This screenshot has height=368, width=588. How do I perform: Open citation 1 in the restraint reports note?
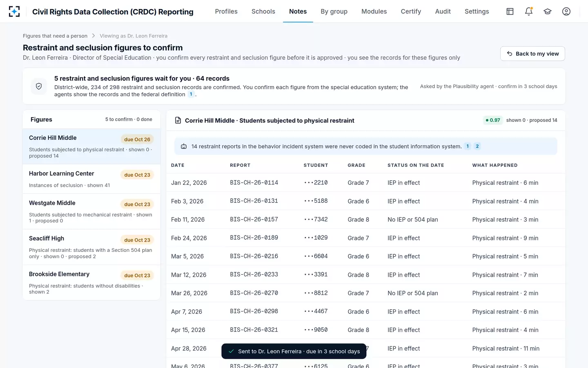click(x=468, y=146)
